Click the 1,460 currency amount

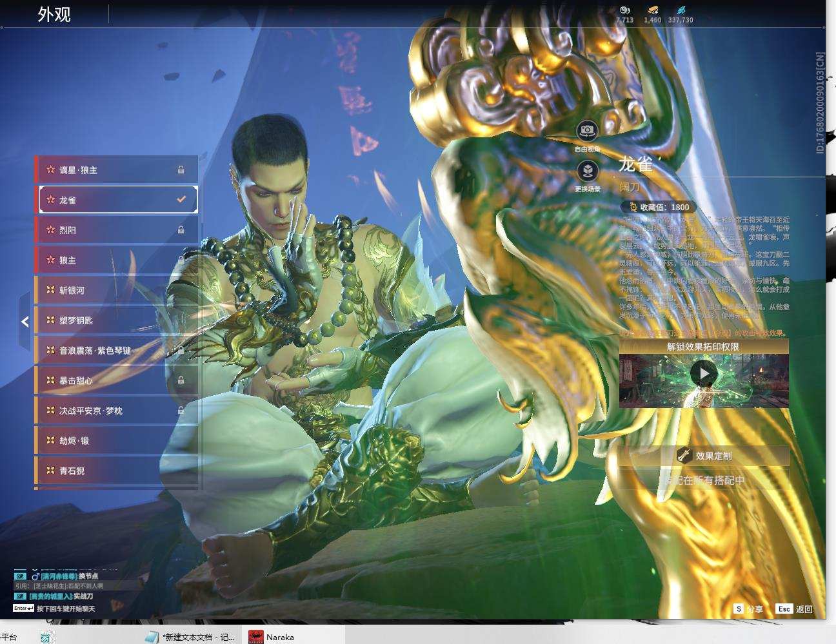coord(653,20)
